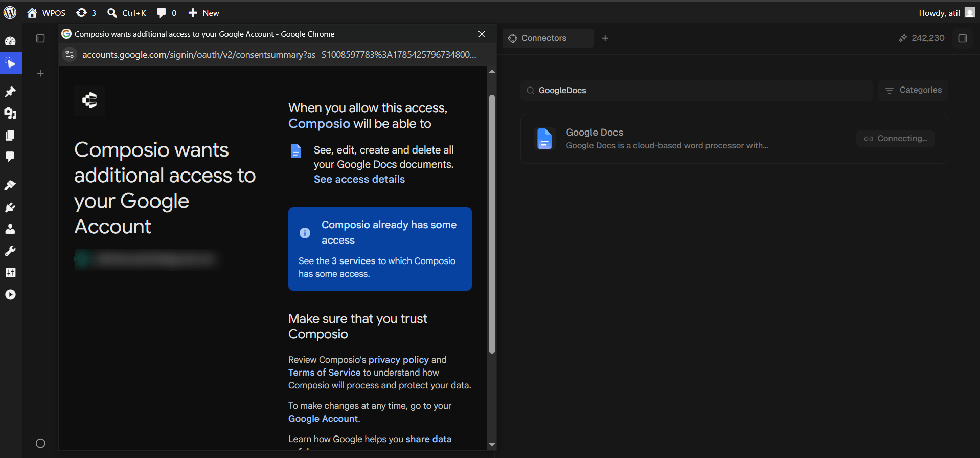Click the Composio link in consent heading
This screenshot has height=458, width=980.
tap(319, 124)
